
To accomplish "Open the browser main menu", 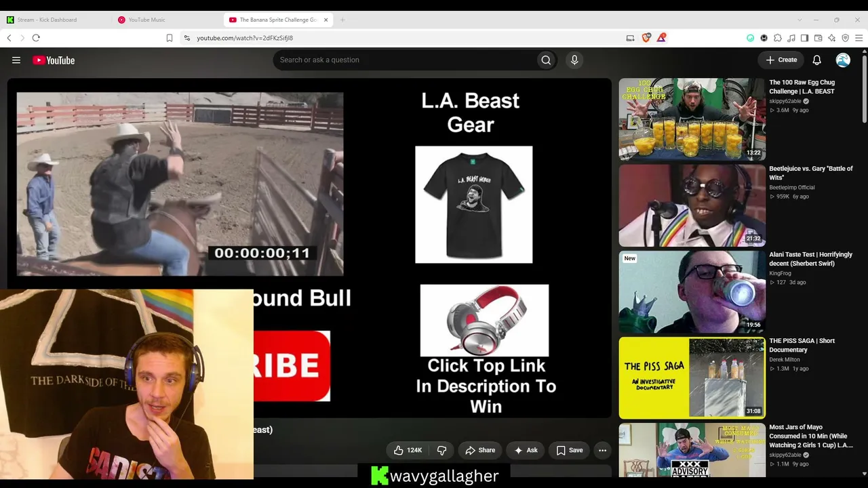I will [x=859, y=38].
